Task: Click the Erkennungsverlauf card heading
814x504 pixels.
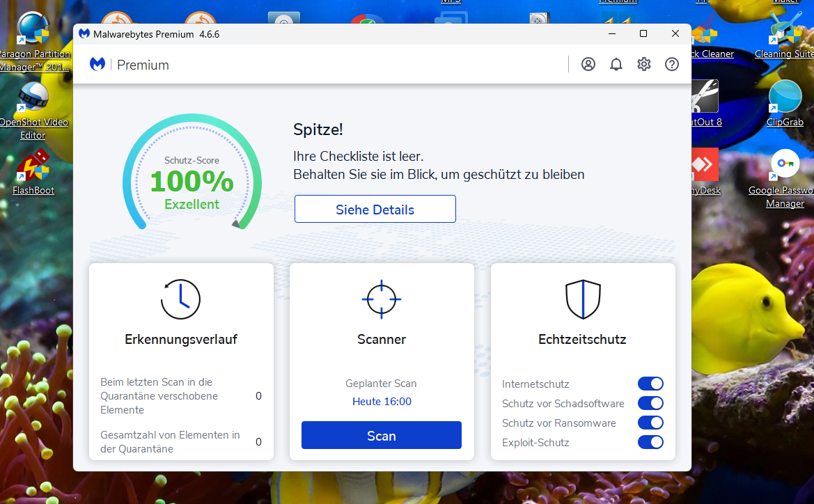Action: click(x=180, y=340)
